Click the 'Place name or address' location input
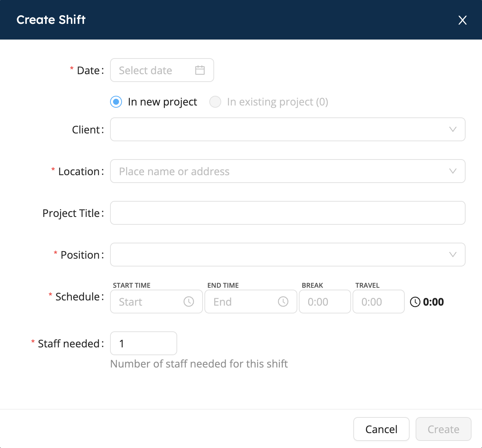Screen dimensions: 482x448 pos(288,171)
